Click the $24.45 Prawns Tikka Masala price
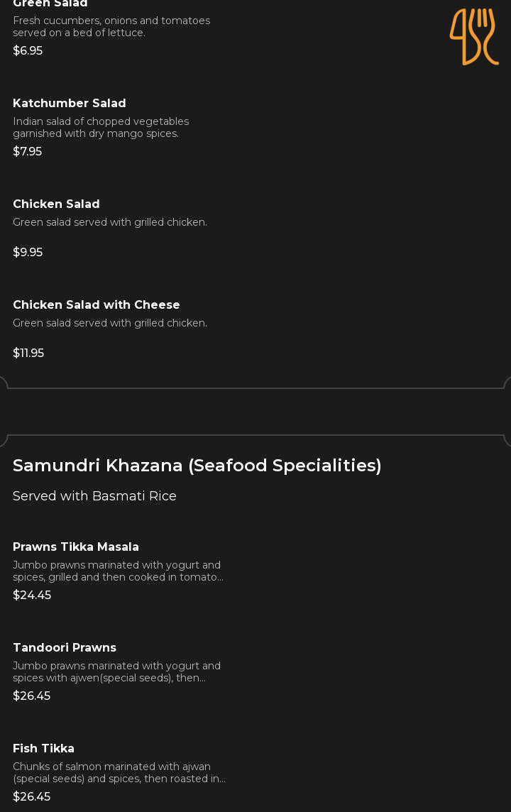Viewport: 511px width, 812px height. point(32,596)
